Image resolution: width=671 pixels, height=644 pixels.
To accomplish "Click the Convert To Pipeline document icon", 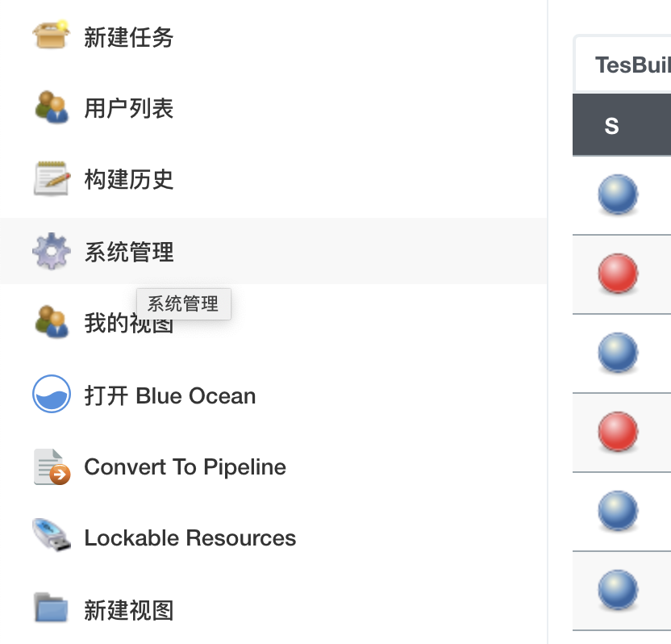I will [x=52, y=466].
